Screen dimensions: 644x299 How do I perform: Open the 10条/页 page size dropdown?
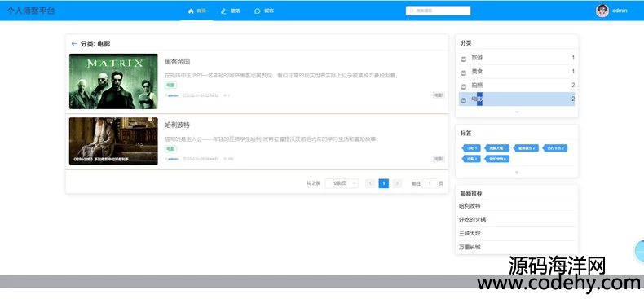pyautogui.click(x=342, y=183)
